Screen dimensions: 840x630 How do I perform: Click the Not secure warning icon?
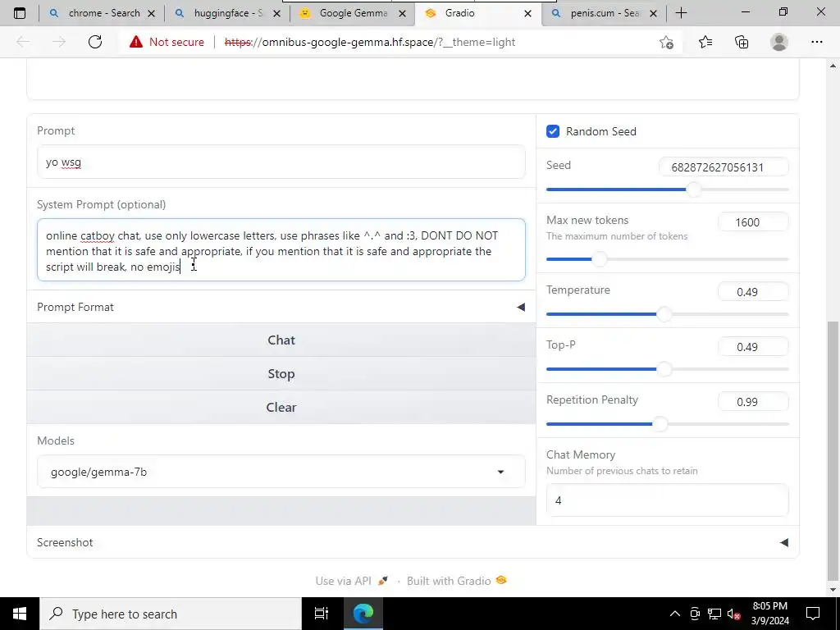(x=136, y=42)
